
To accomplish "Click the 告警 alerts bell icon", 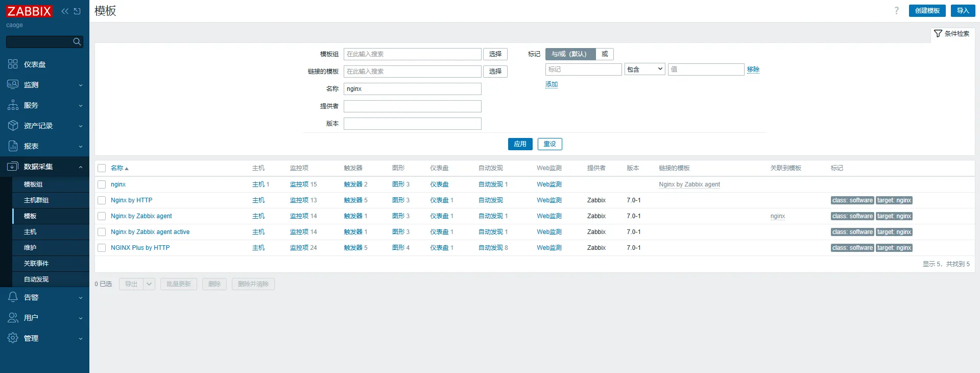I will click(13, 297).
